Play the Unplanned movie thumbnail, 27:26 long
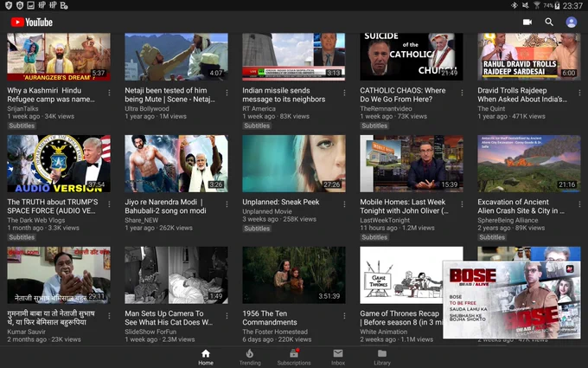 [x=294, y=164]
